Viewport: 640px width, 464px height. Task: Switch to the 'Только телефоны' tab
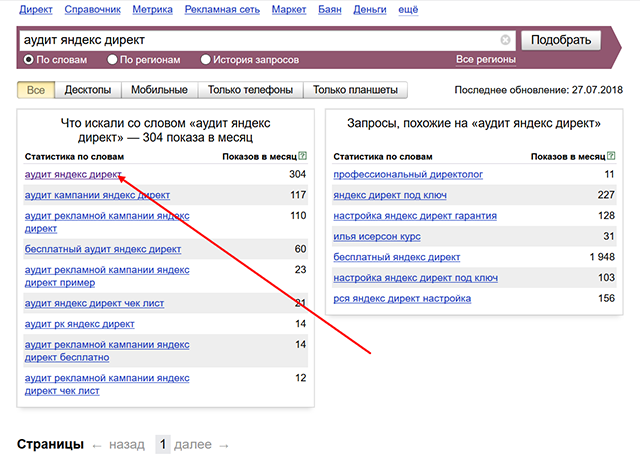[251, 90]
